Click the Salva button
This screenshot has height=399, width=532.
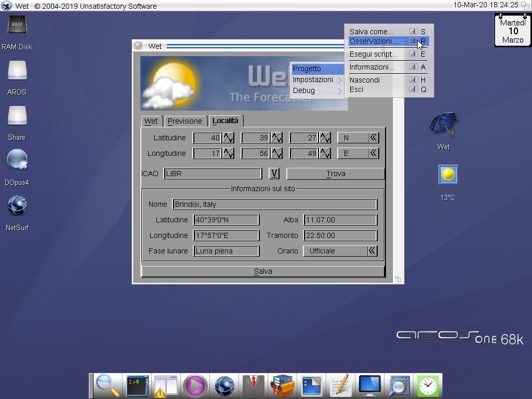[263, 271]
